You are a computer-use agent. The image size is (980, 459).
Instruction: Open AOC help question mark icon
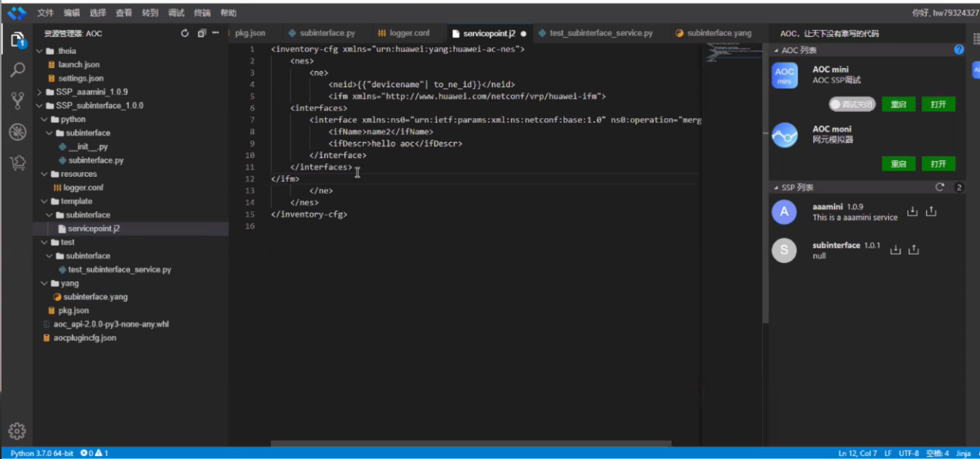pos(958,50)
